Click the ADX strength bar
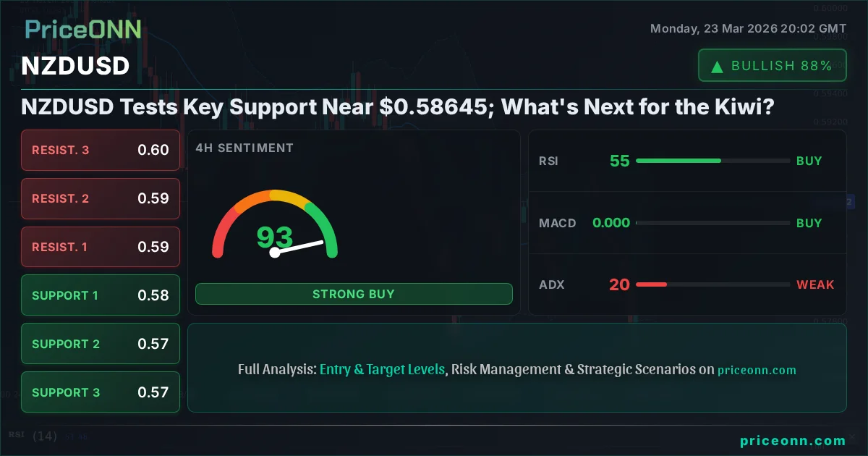868x456 pixels. pos(712,284)
